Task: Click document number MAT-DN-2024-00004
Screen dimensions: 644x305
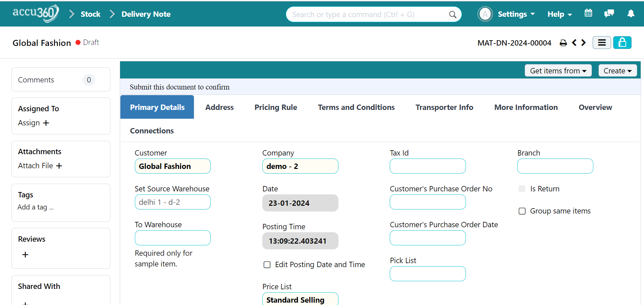Action: point(514,43)
